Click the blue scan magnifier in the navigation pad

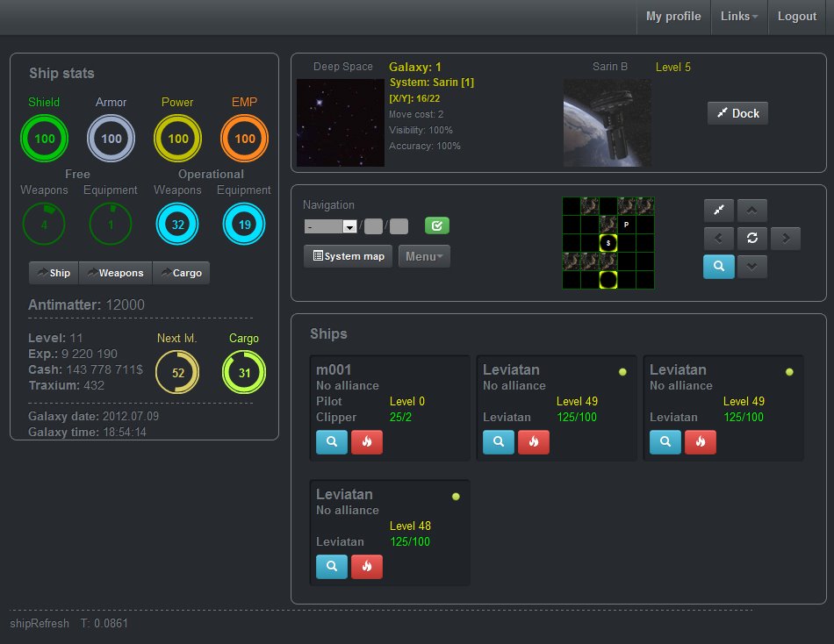(719, 267)
